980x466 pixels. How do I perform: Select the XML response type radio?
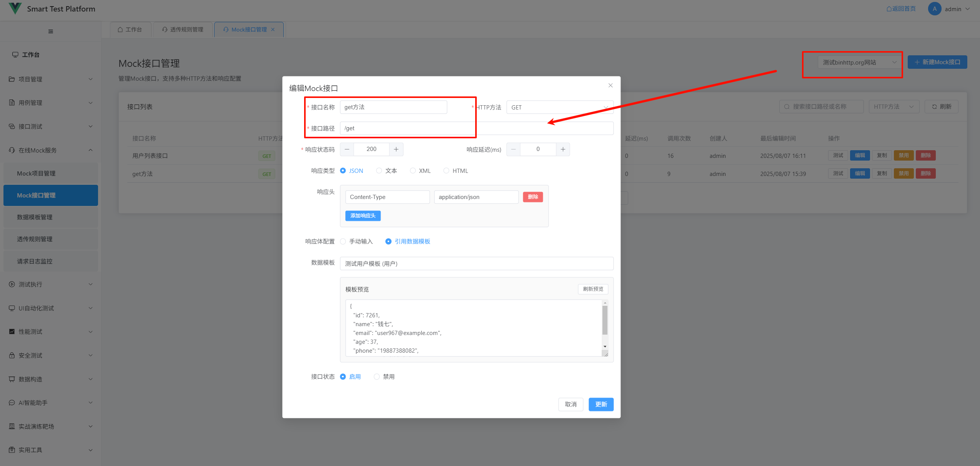413,171
